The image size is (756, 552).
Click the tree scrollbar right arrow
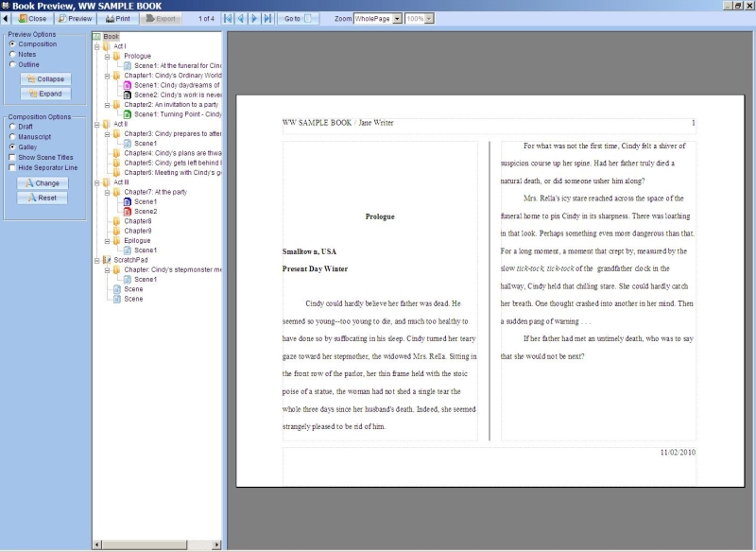point(216,544)
